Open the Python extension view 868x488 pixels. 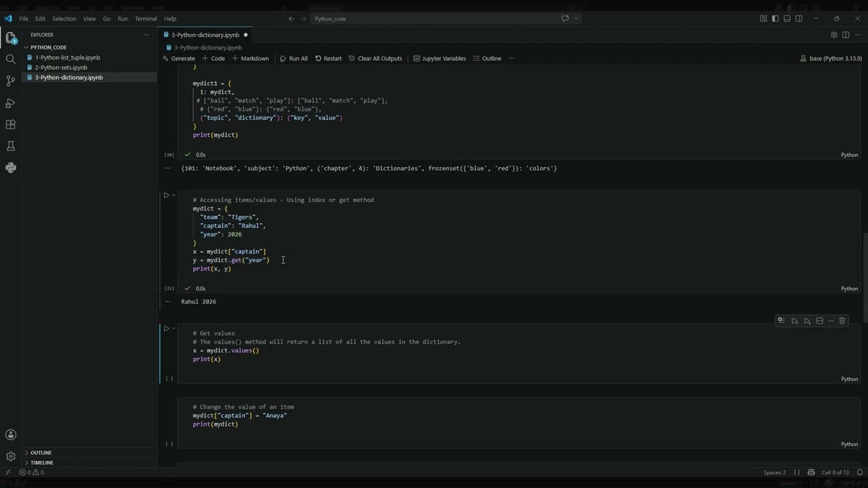pyautogui.click(x=10, y=168)
